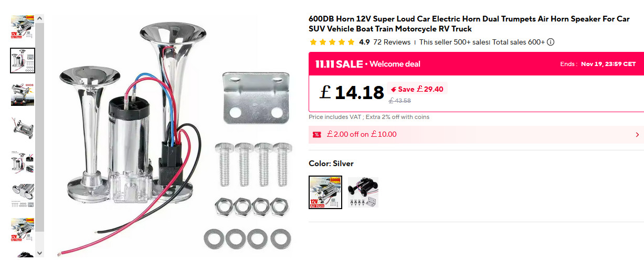View the fourth thumbnail of chrome horn
The width and height of the screenshot is (644, 272).
tap(23, 128)
